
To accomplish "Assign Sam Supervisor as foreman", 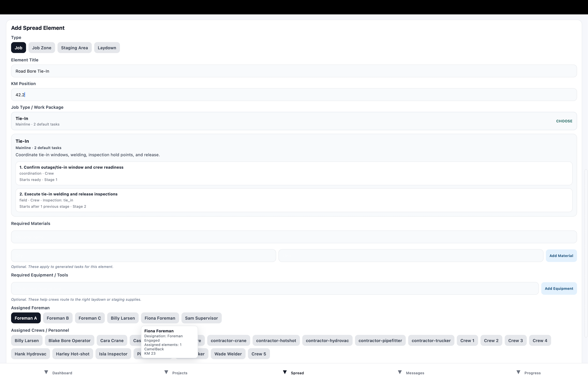I will point(201,318).
